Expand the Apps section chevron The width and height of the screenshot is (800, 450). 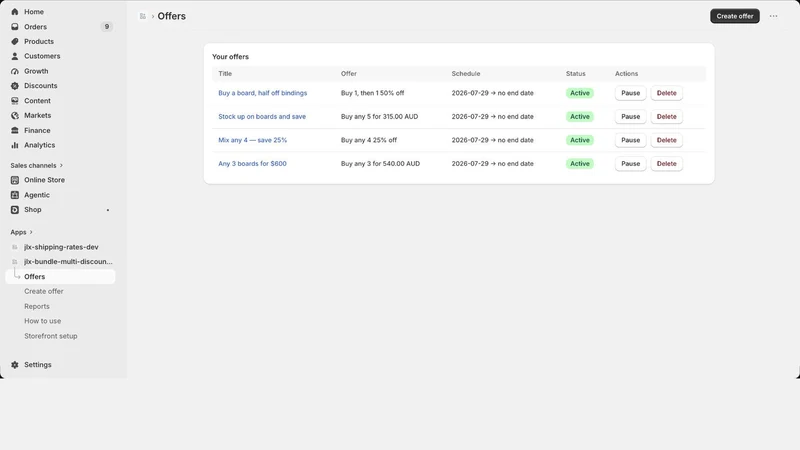click(31, 232)
